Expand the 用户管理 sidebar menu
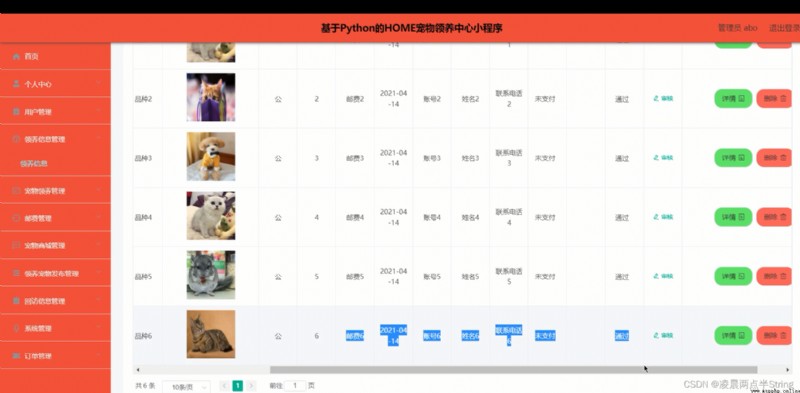This screenshot has width=800, height=393. tap(55, 111)
